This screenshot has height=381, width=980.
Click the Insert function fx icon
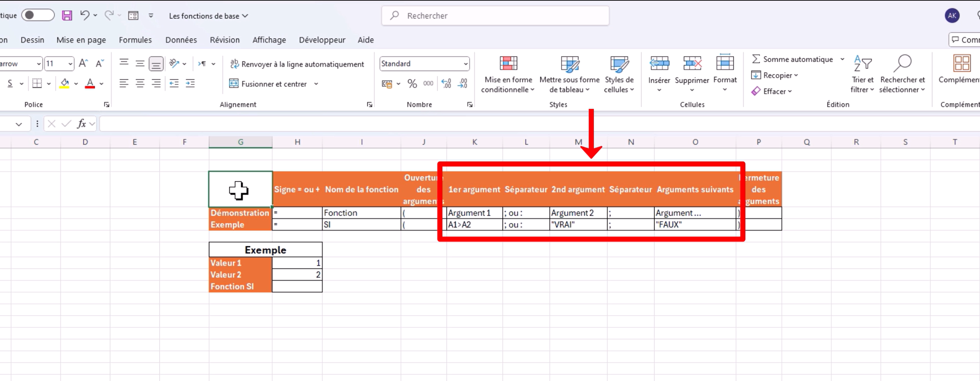(x=81, y=123)
